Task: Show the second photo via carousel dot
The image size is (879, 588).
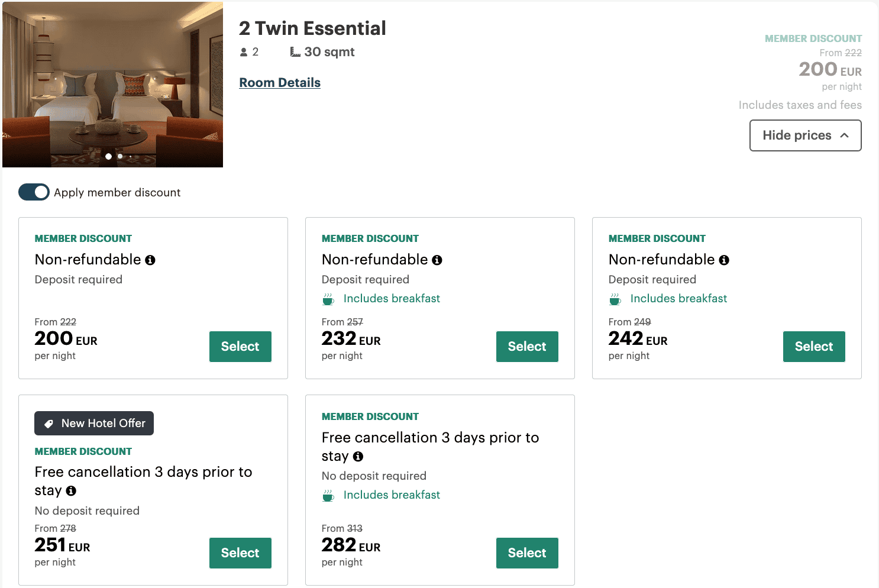Action: pos(120,157)
